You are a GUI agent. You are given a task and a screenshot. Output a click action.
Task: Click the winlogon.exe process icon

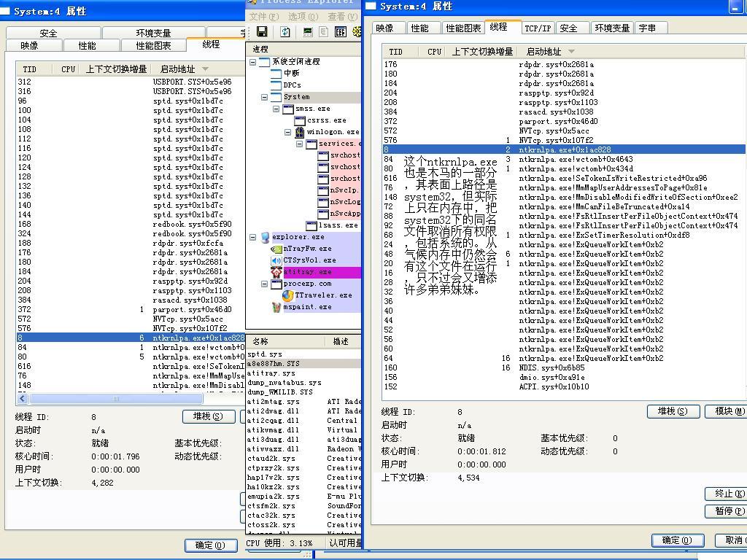point(300,132)
